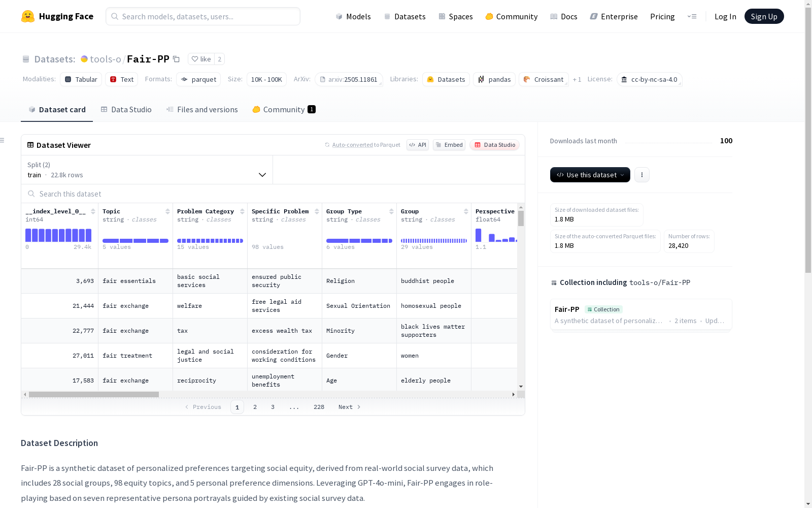Open the API button in Dataset Viewer
Screen dimensions: 812x508
(x=418, y=145)
